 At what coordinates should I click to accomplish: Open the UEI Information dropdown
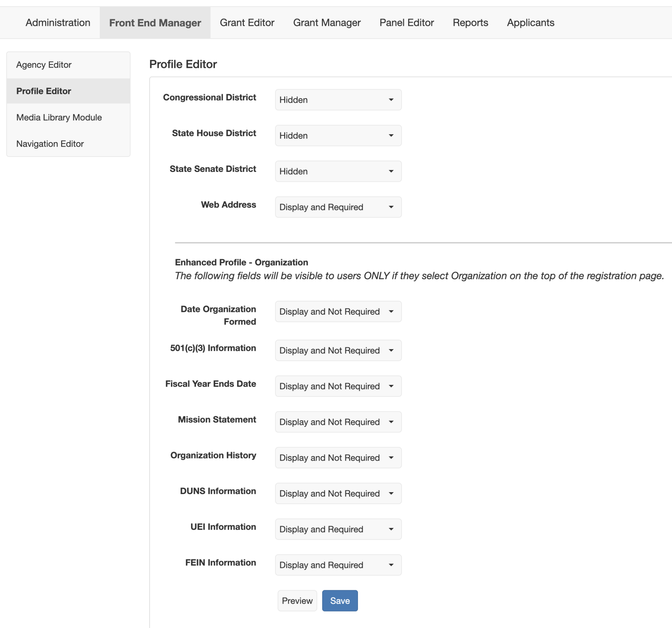[338, 529]
